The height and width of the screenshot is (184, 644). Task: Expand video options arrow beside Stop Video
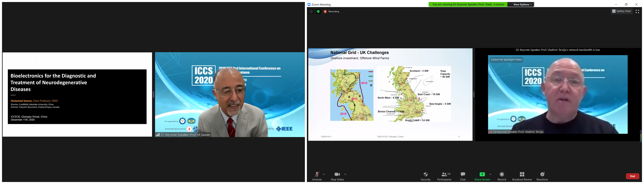(x=345, y=174)
